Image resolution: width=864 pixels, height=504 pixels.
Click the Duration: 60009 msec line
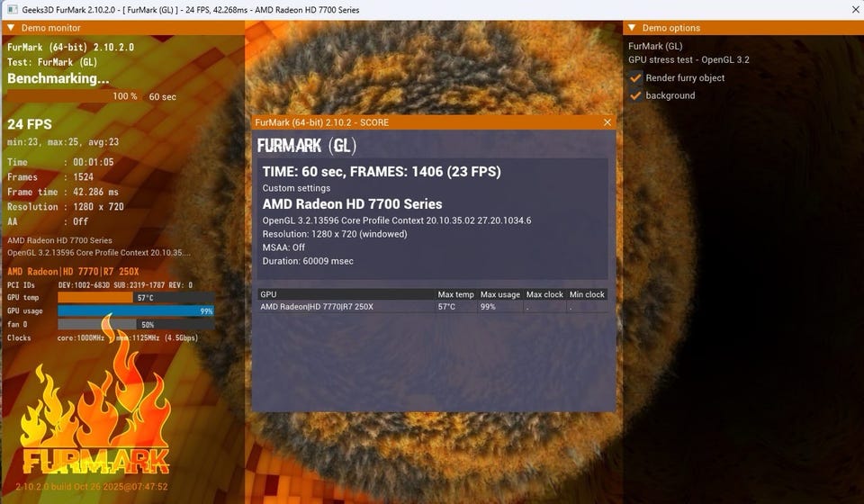[x=308, y=261]
